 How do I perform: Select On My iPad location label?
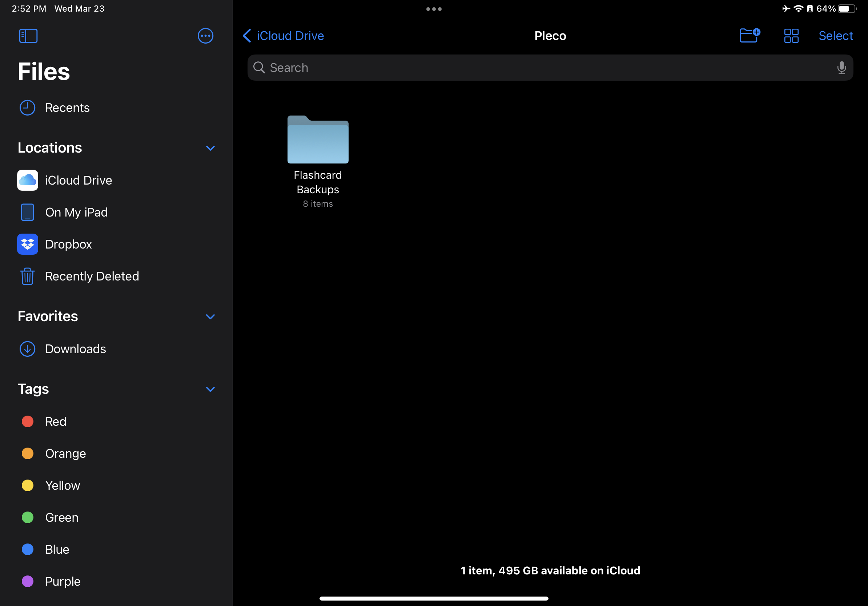pyautogui.click(x=76, y=212)
